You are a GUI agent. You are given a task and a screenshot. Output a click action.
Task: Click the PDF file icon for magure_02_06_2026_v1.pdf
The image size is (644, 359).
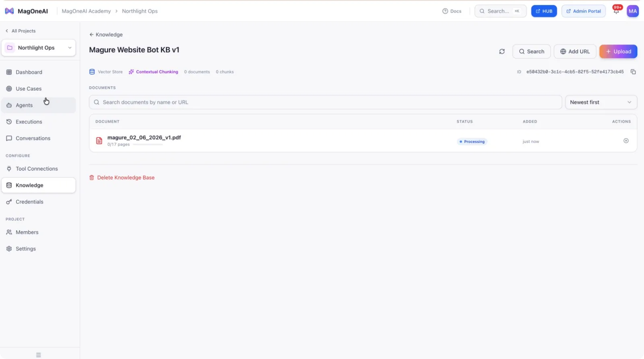pyautogui.click(x=99, y=141)
